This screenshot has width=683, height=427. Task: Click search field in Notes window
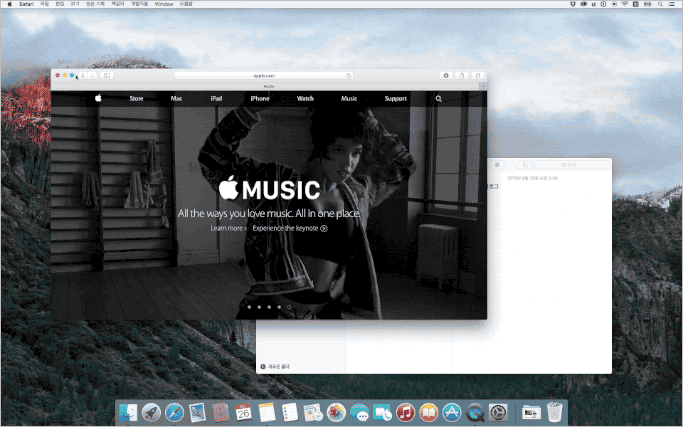(x=572, y=165)
